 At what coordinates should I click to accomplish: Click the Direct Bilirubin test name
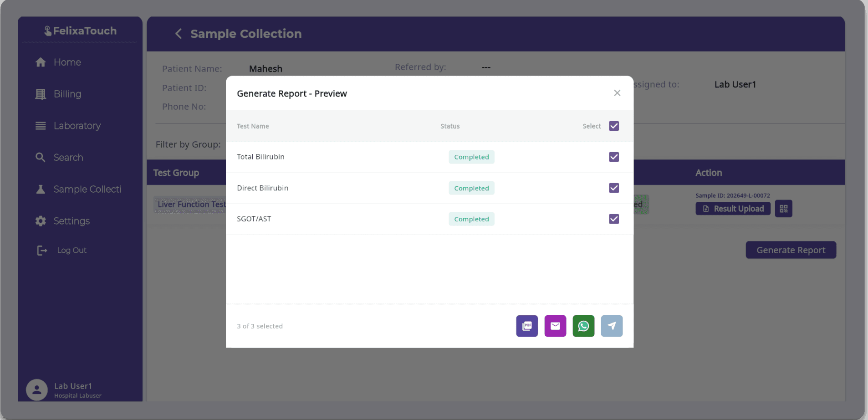pos(262,188)
